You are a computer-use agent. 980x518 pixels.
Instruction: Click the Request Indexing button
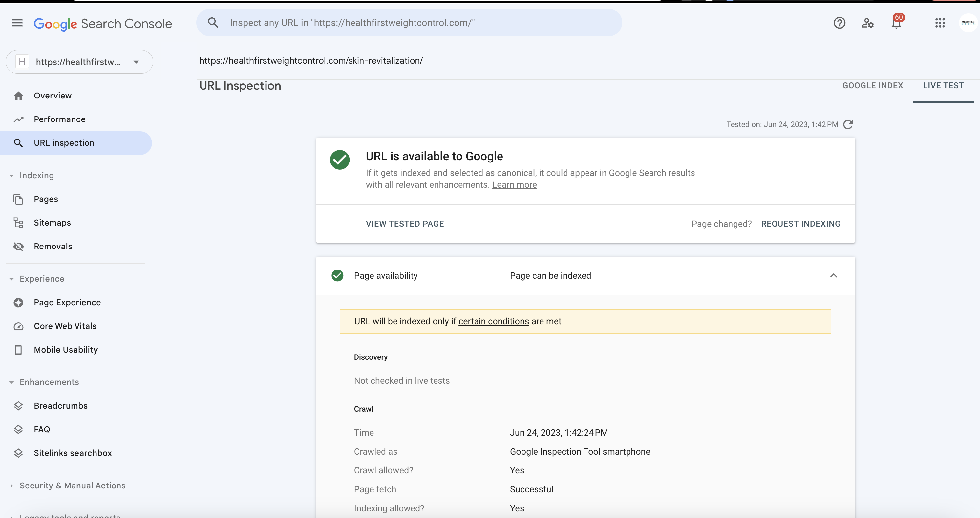click(801, 224)
